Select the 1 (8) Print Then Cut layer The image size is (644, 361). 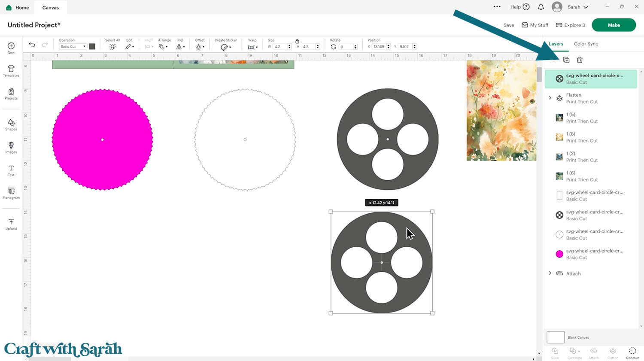pos(591,137)
